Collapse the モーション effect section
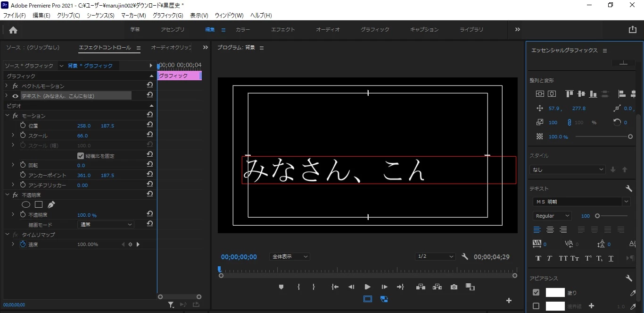Screen dimensions: 644x313 7,116
